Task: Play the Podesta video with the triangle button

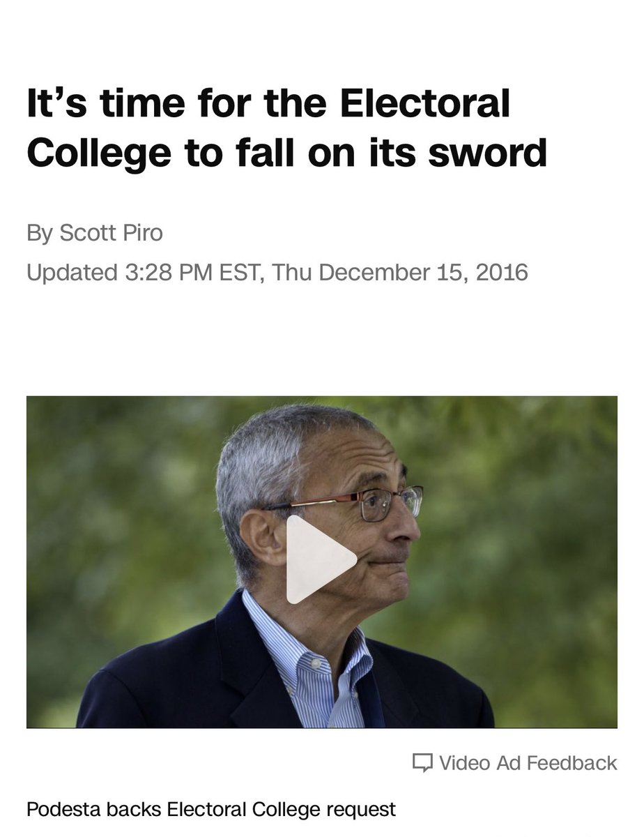Action: [321, 559]
